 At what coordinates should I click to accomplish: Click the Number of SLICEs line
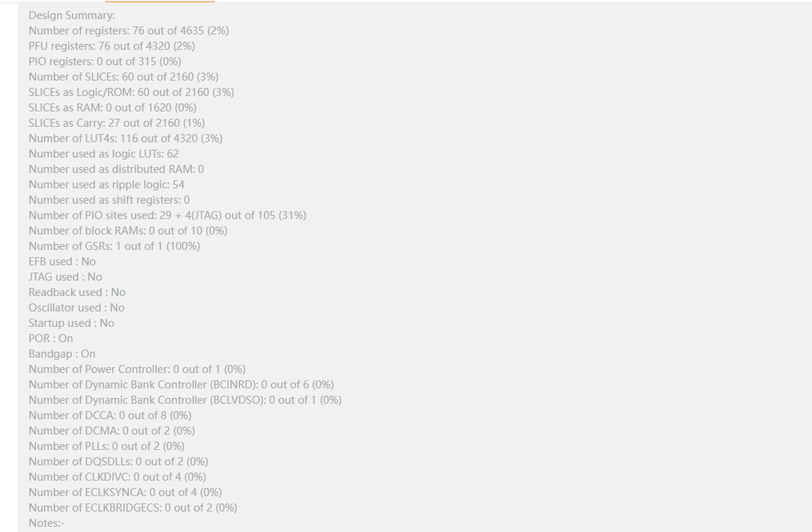pyautogui.click(x=123, y=77)
